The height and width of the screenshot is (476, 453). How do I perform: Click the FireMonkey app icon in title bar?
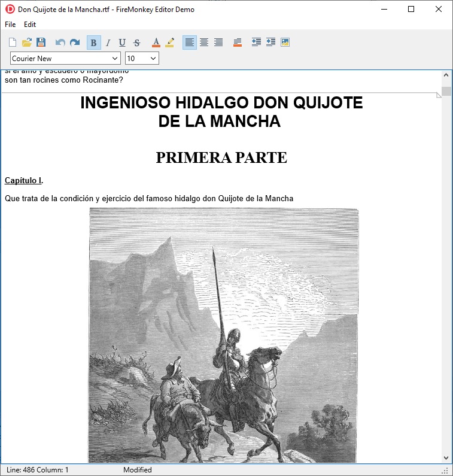pyautogui.click(x=10, y=9)
